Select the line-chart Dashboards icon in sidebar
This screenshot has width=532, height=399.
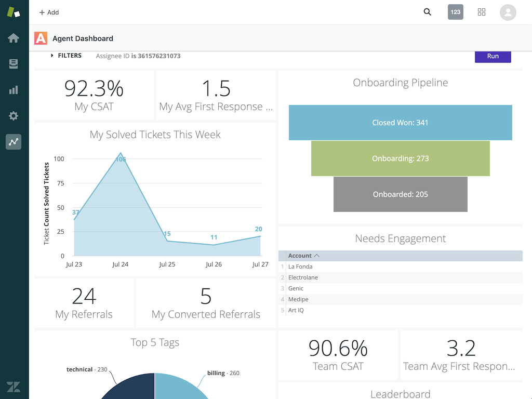[x=13, y=141]
